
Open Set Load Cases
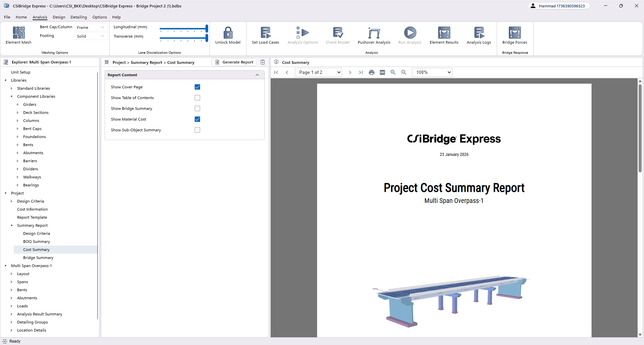point(265,35)
